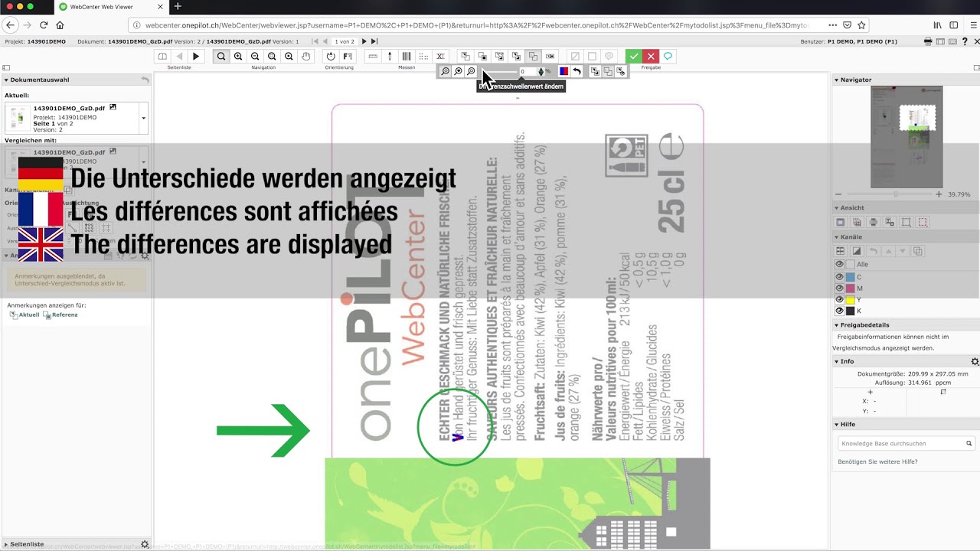This screenshot has height=551, width=980.
Task: Toggle visibility eye of channel C
Action: click(839, 277)
